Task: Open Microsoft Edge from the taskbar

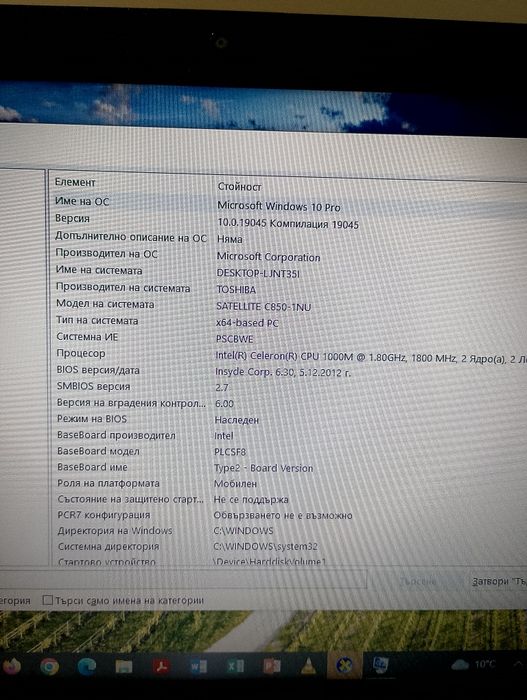Action: point(86,667)
